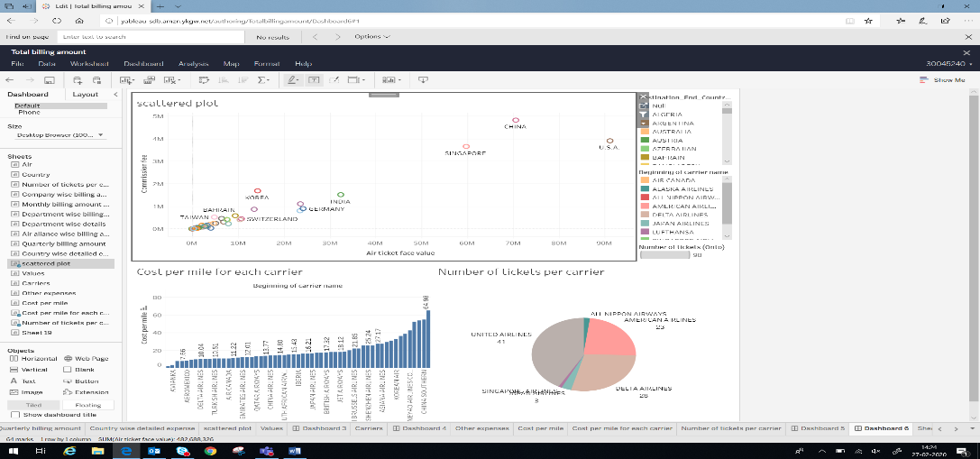Open the Worksheet menu
The width and height of the screenshot is (980, 459).
[x=89, y=64]
